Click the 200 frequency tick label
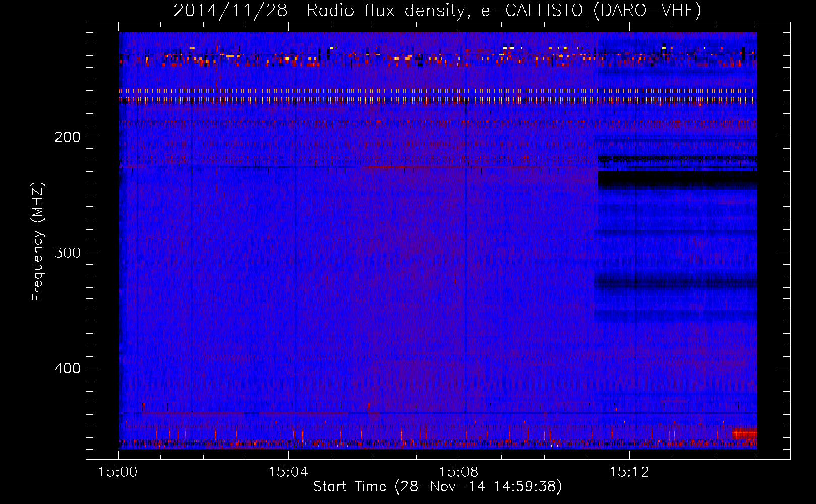The width and height of the screenshot is (816, 504). [x=68, y=137]
